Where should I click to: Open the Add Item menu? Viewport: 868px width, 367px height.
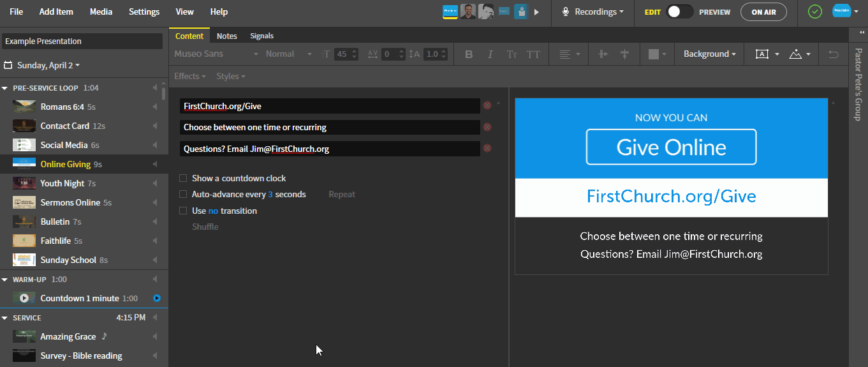56,11
